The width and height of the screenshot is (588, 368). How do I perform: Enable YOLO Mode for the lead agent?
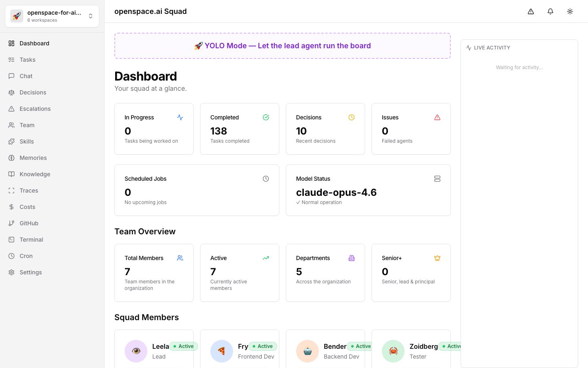[283, 45]
